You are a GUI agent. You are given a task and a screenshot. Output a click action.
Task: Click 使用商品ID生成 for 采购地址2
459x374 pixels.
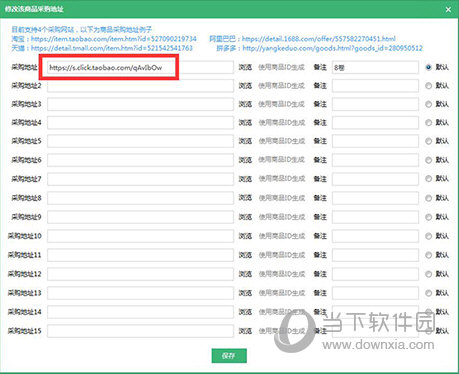pyautogui.click(x=282, y=86)
